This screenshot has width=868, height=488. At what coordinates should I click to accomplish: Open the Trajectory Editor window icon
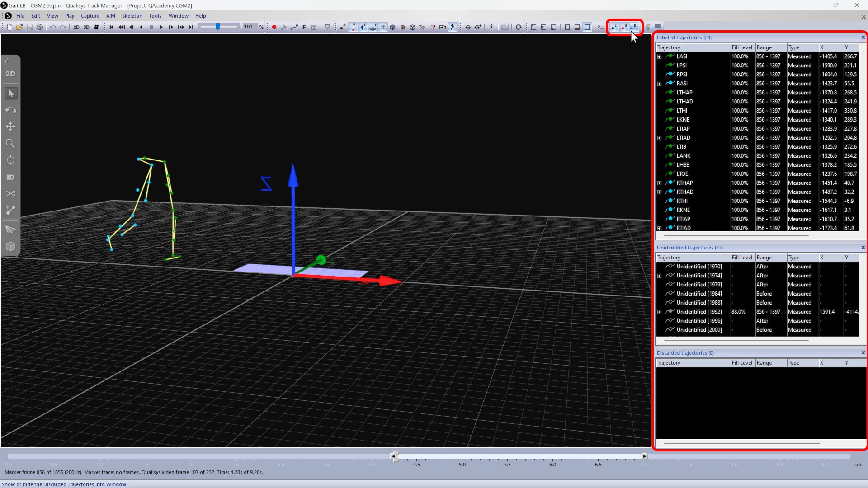tap(648, 27)
